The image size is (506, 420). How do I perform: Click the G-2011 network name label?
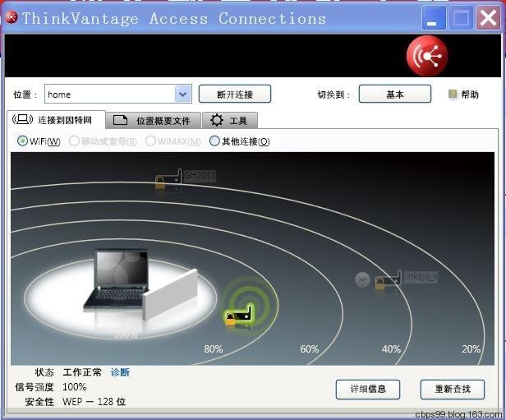[200, 175]
